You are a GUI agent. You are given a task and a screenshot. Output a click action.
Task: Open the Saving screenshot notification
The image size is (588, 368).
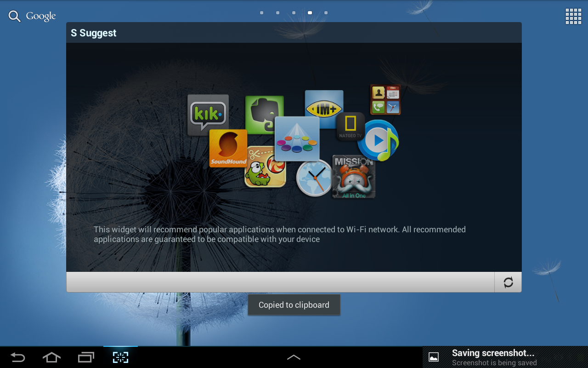(505, 357)
